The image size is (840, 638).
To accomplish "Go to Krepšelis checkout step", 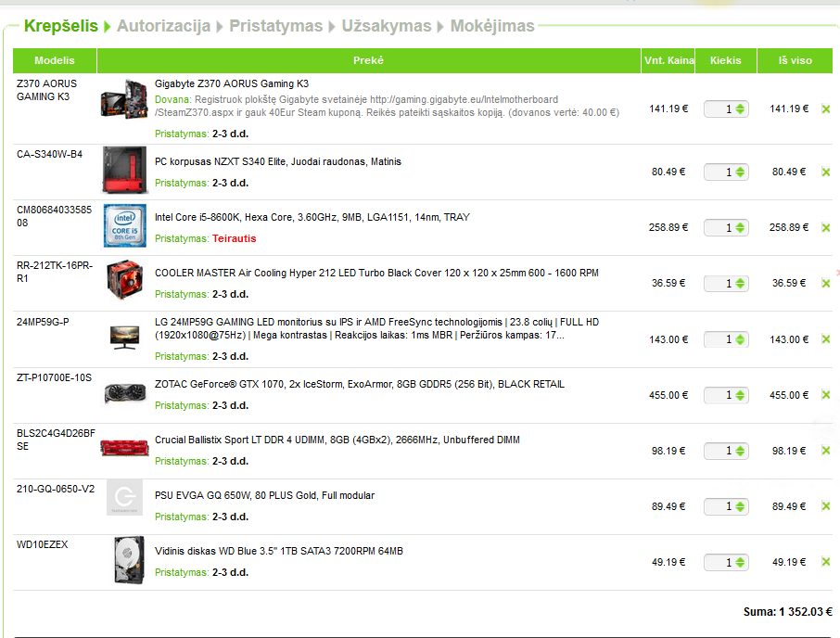I will pos(61,26).
